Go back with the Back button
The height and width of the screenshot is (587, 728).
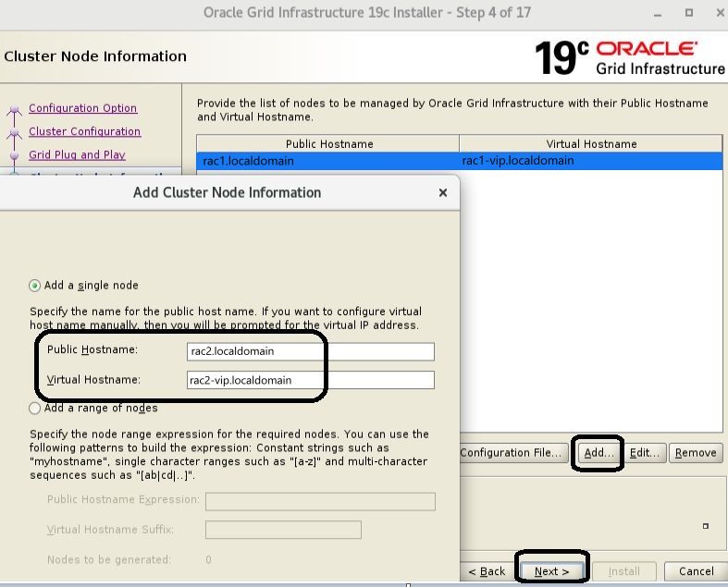tap(487, 571)
